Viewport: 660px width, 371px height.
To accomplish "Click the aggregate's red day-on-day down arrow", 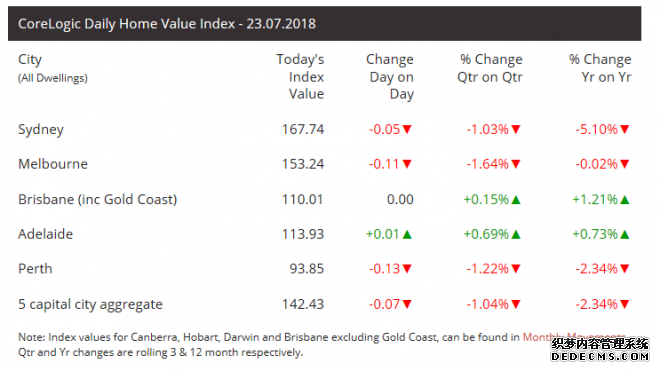I will [x=407, y=304].
